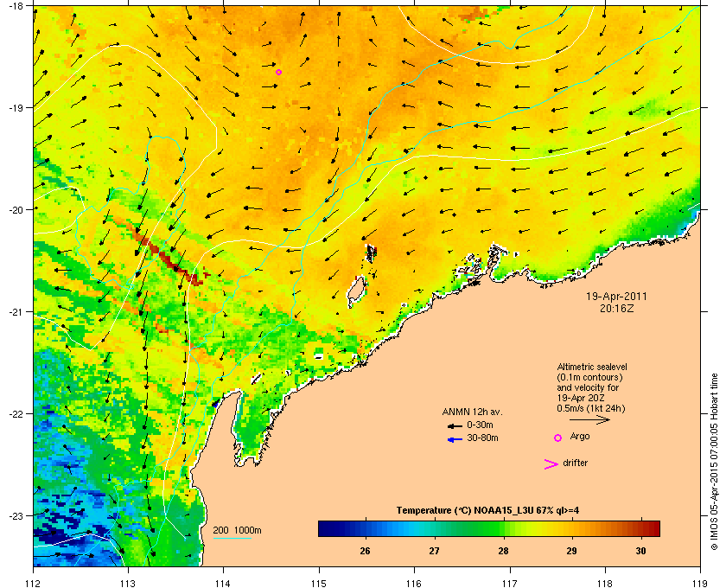Viewport: 726px width, 588px height.
Task: Click the latitude axis label -23
Action: tap(16, 515)
